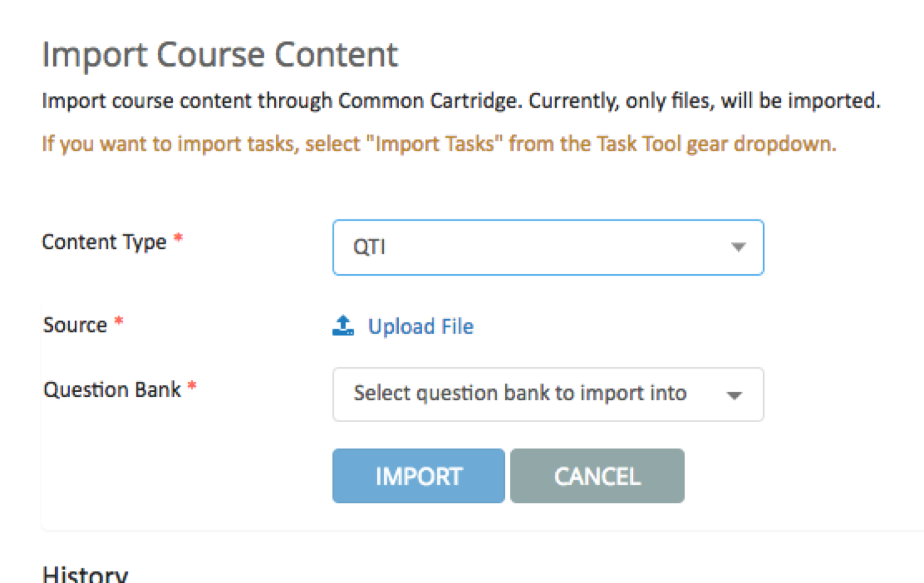Image resolution: width=924 pixels, height=583 pixels.
Task: Click the red asterisk next to Content Type
Action: click(178, 237)
